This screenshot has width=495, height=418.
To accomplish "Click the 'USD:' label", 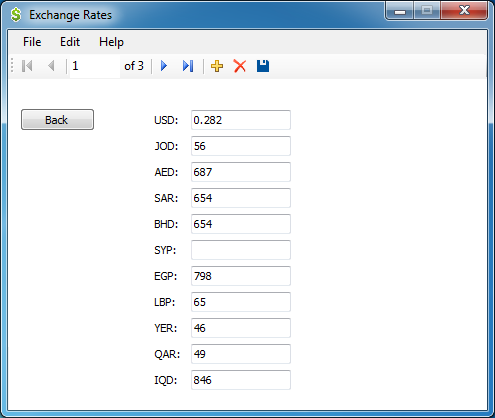I will [166, 120].
